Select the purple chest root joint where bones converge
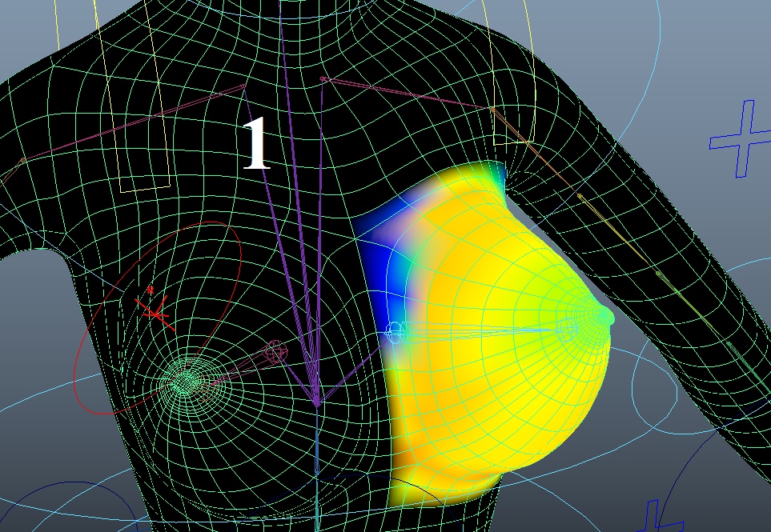 (317, 403)
